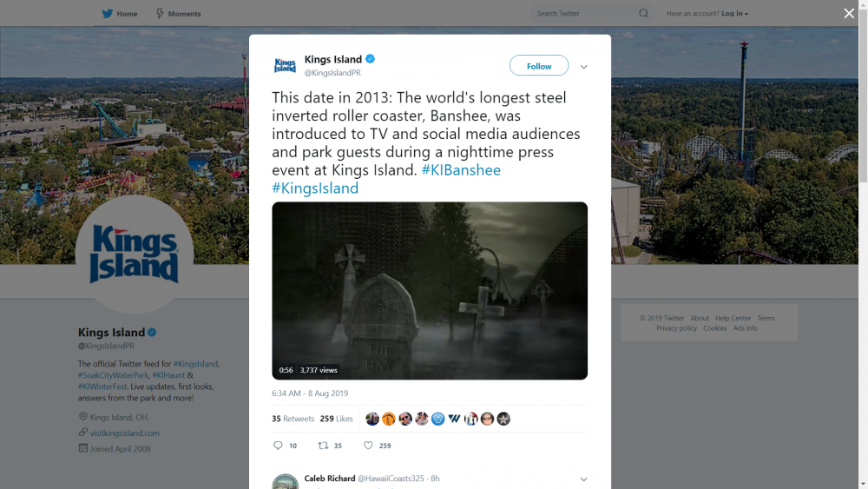868x489 pixels.
Task: View the 35 Retweets list
Action: 293,419
